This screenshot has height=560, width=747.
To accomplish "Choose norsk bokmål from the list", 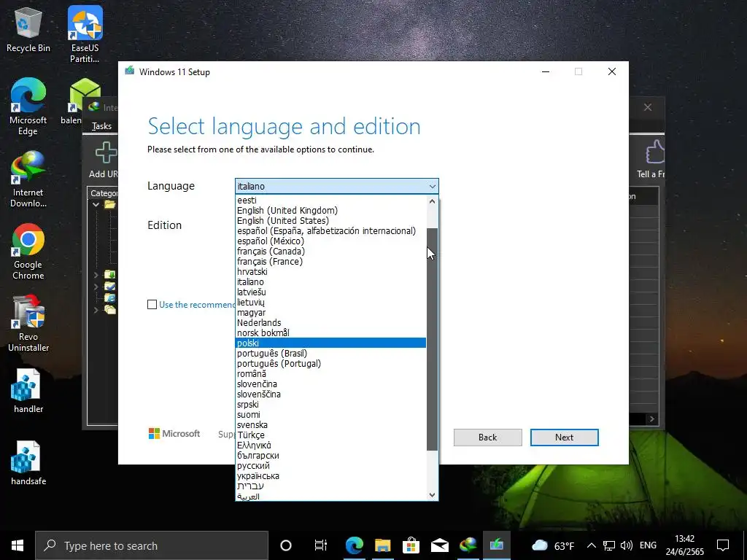I will (331, 332).
